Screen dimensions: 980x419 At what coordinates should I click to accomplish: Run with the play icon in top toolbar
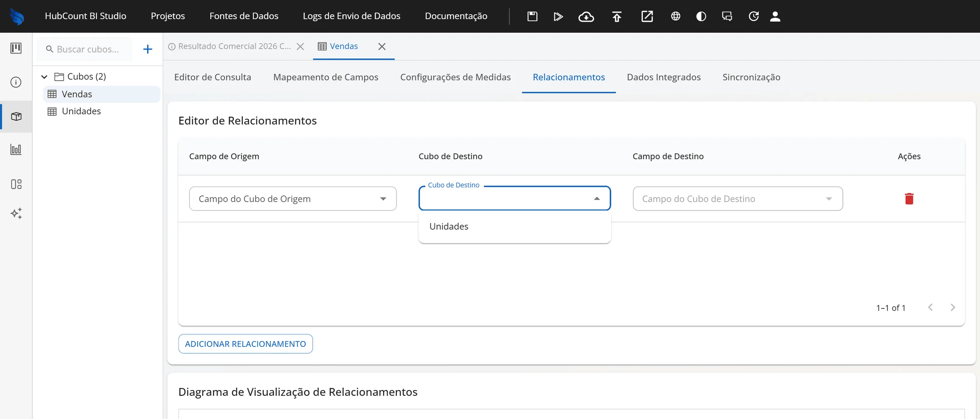point(558,16)
